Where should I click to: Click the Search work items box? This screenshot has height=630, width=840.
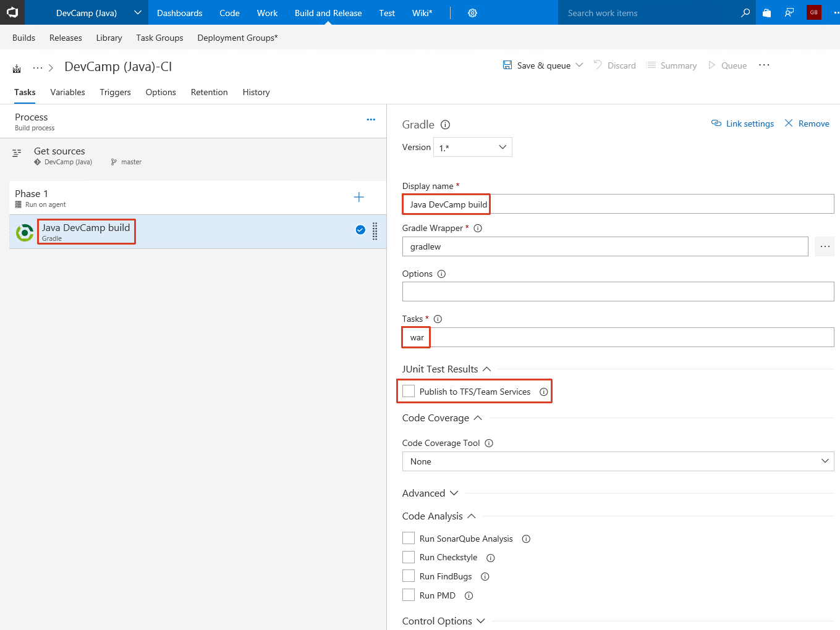649,13
